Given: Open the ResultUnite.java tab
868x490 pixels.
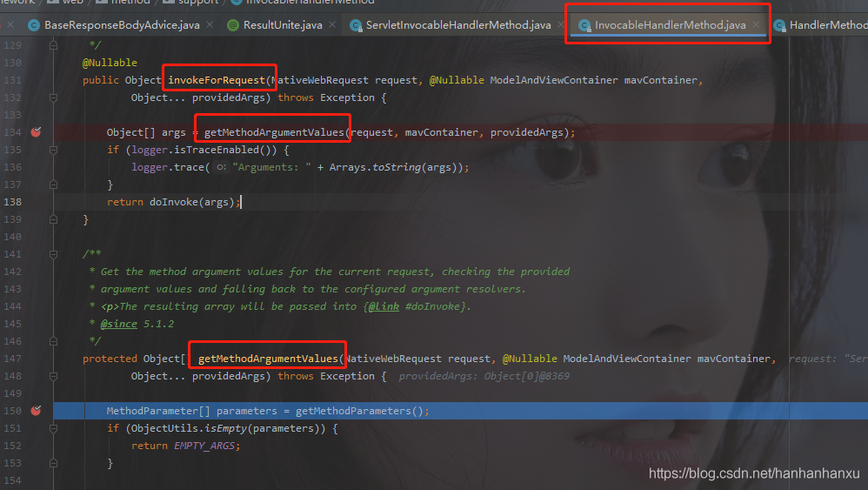Looking at the screenshot, I should (282, 25).
